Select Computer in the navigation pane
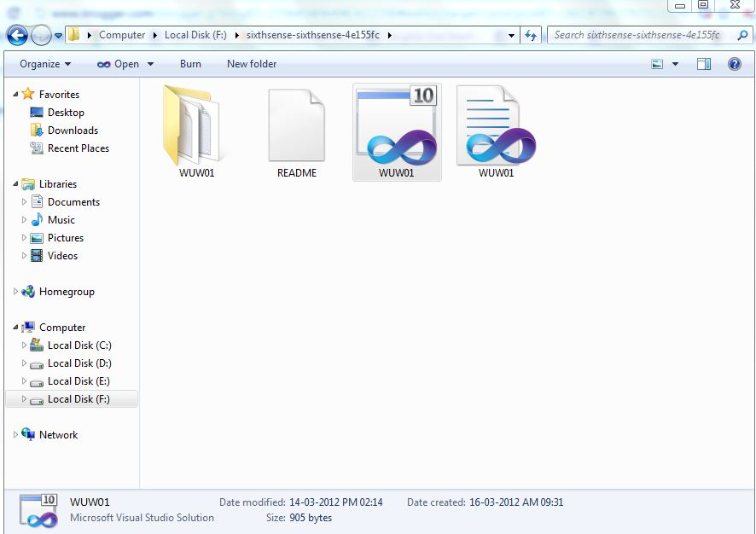Screen dimensions: 756x534 (x=62, y=328)
